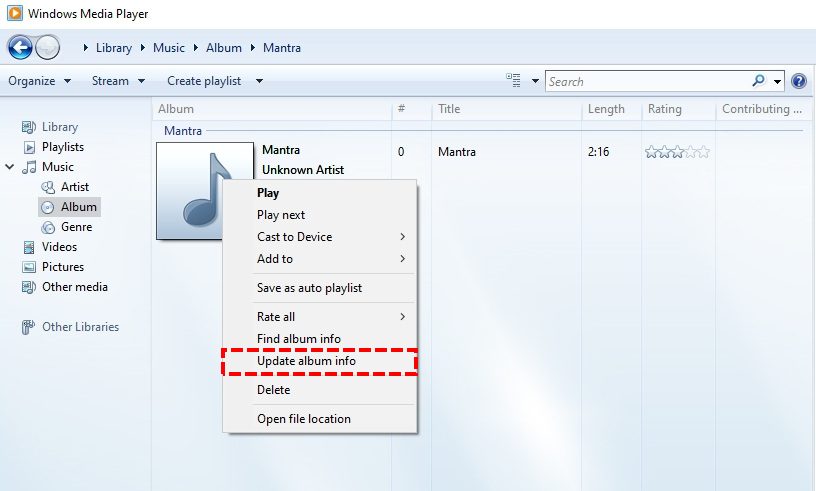Sort by the Title column header
Viewport: 816px width, 491px height.
[x=506, y=109]
